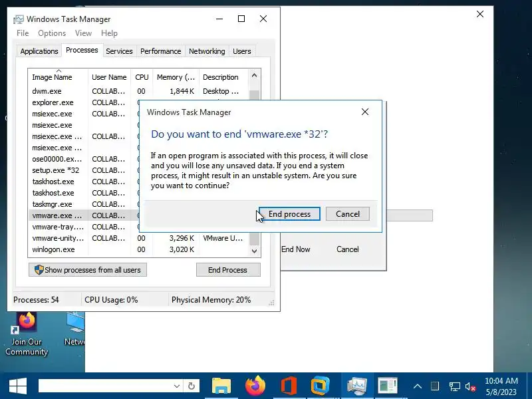Confirm End process in the dialog
The width and height of the screenshot is (532, 399).
tap(289, 214)
